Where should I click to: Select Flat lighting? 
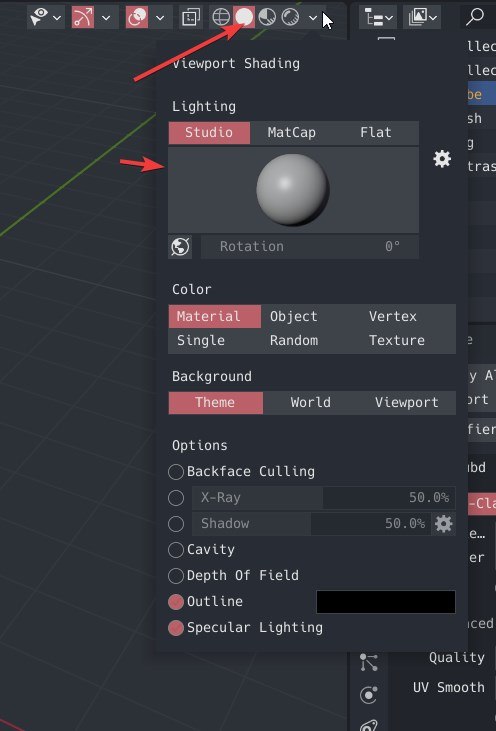(376, 133)
